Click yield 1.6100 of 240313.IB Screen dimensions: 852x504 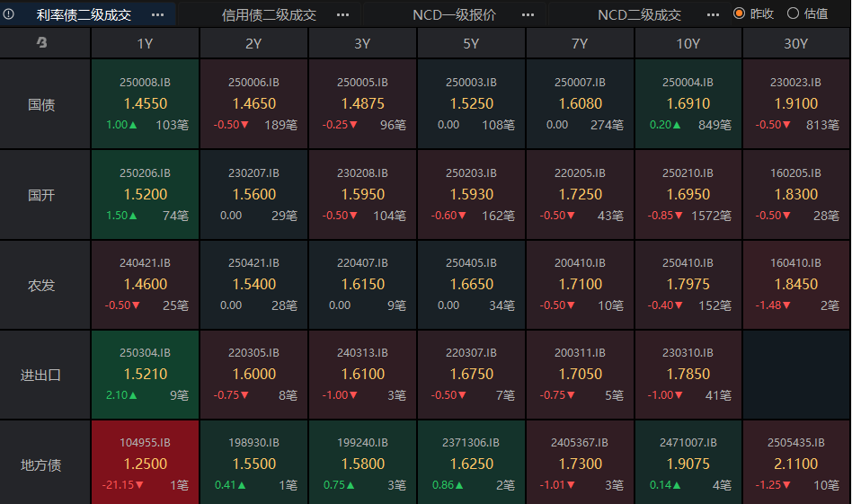tap(362, 375)
